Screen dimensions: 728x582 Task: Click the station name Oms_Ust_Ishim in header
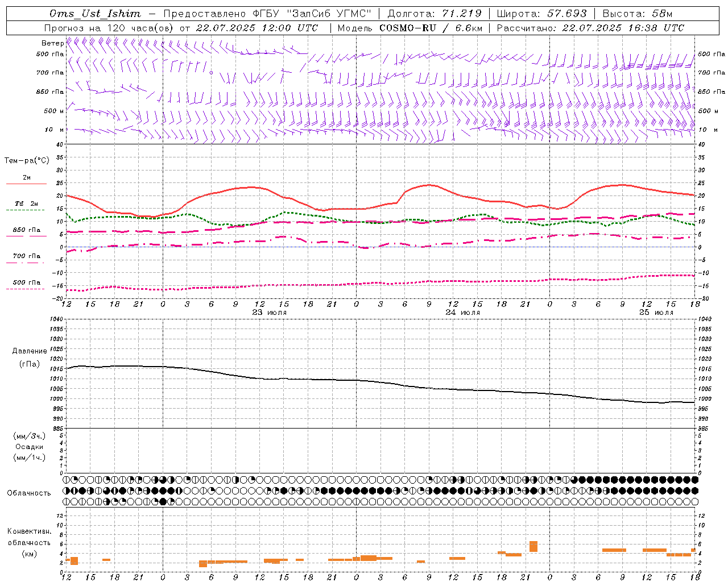coord(94,14)
